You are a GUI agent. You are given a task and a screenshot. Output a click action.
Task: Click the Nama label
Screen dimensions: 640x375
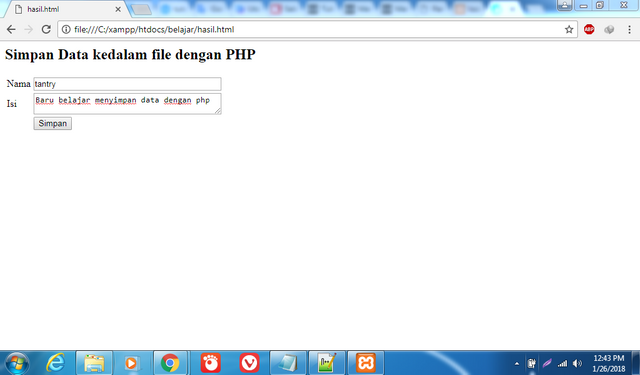tap(18, 84)
